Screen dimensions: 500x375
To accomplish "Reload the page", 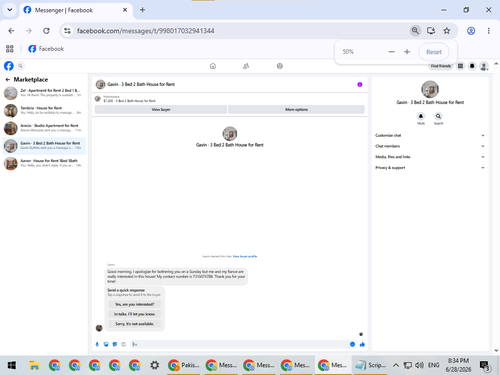I will pyautogui.click(x=46, y=31).
